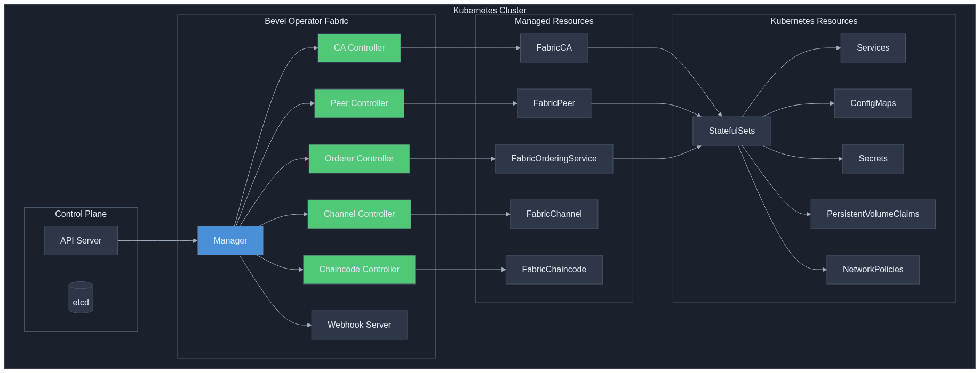Click the PersistentVolumeClaims node
This screenshot has height=373, width=980.
873,214
